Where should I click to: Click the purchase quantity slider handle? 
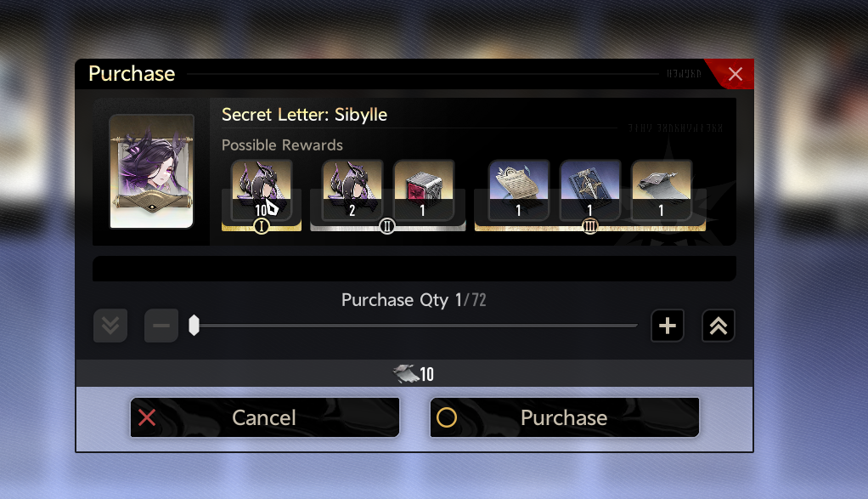click(x=194, y=326)
